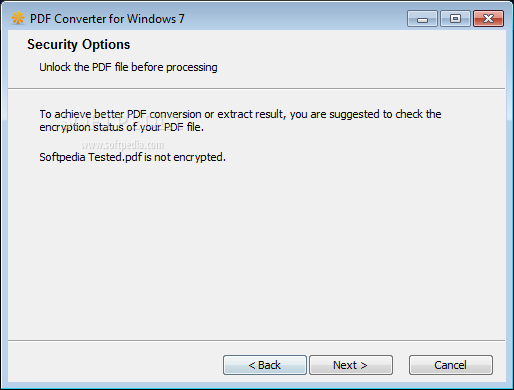
Task: Click the separator line above the wizard buttons
Action: pos(257,340)
